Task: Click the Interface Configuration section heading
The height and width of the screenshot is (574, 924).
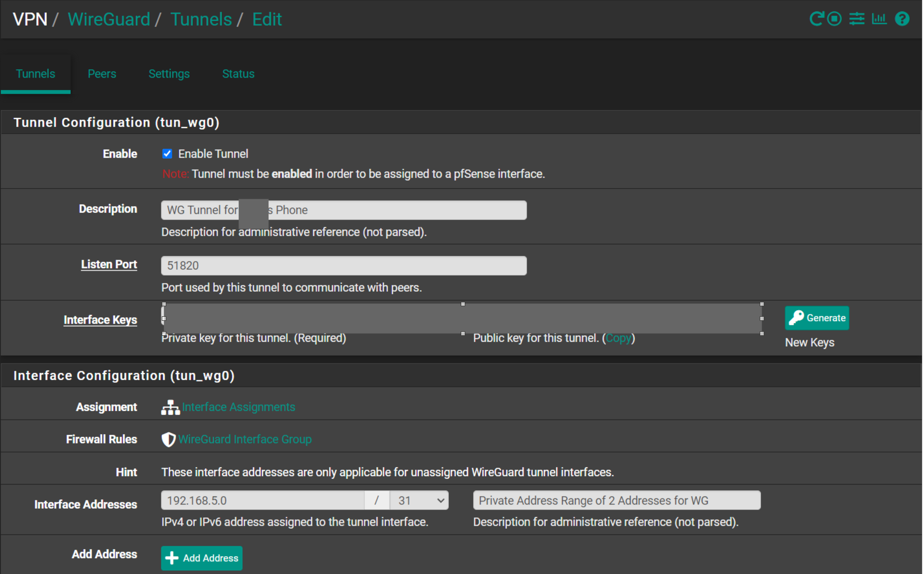Action: pos(124,376)
